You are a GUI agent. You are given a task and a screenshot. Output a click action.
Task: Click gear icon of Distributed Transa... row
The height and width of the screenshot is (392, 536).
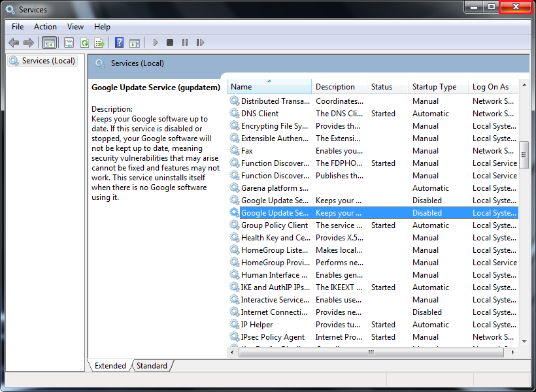click(x=235, y=101)
